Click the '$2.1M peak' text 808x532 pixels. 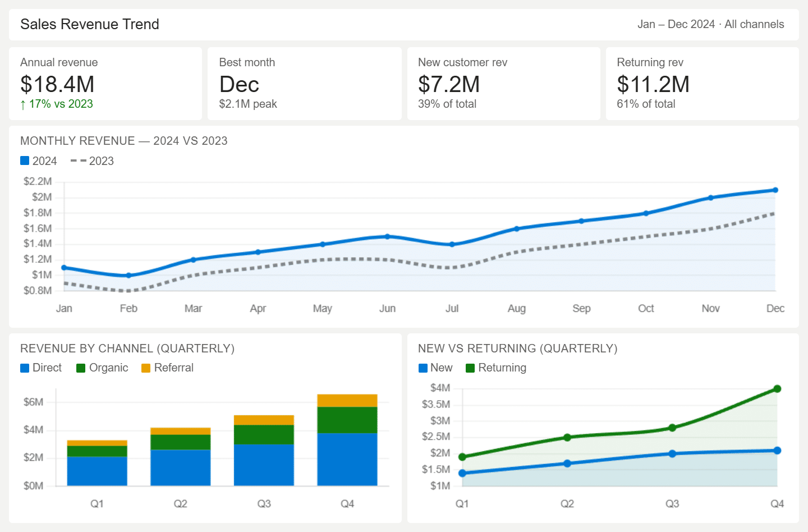pos(248,104)
